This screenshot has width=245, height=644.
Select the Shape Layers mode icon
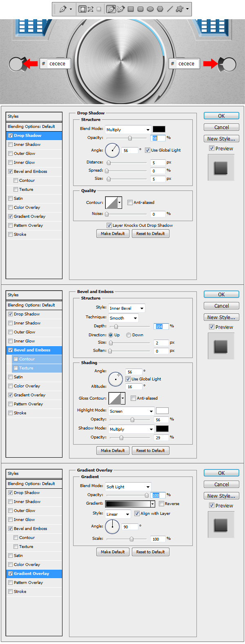coord(82,9)
